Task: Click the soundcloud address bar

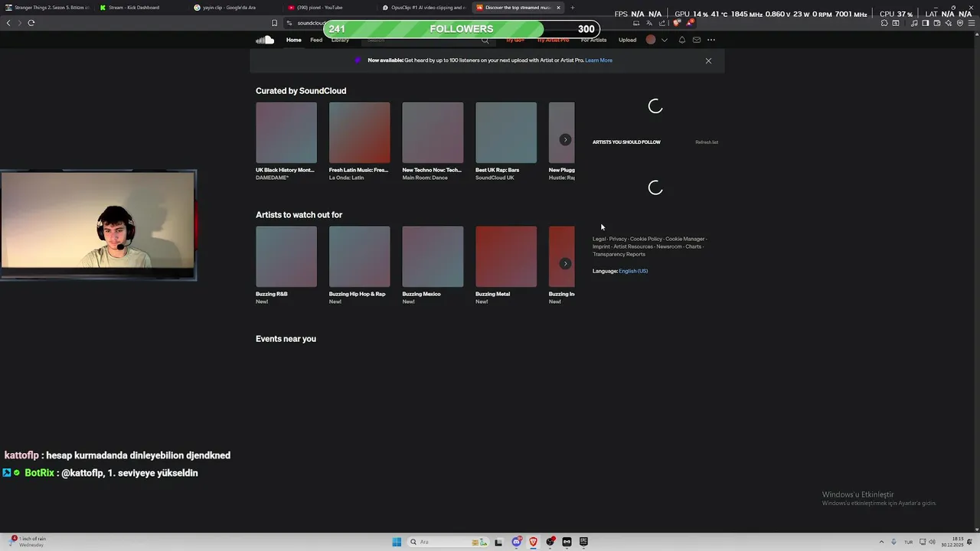Action: (x=312, y=23)
